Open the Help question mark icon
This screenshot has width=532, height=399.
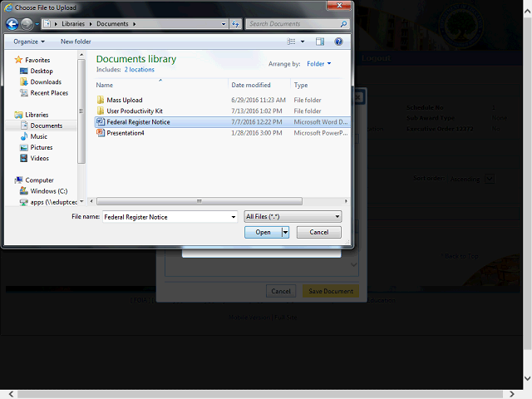[x=338, y=42]
